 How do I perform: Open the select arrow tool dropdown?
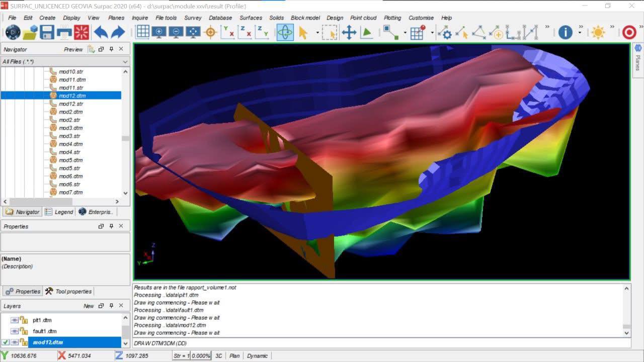coord(317,33)
